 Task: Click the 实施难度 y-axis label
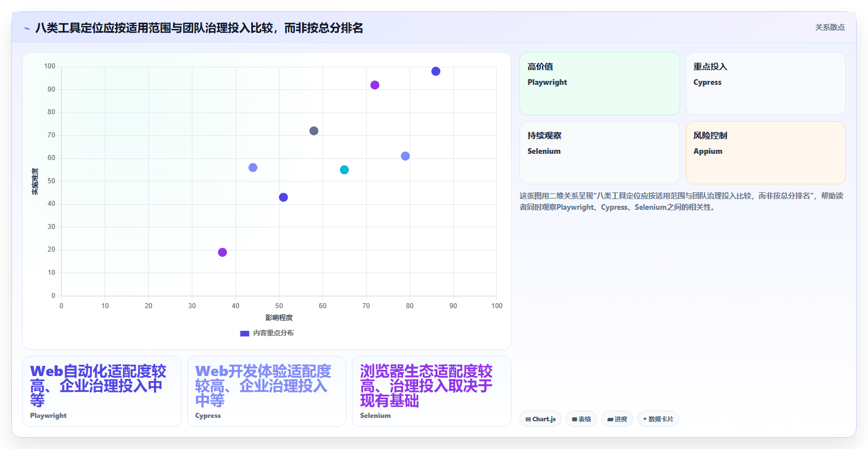tap(35, 182)
